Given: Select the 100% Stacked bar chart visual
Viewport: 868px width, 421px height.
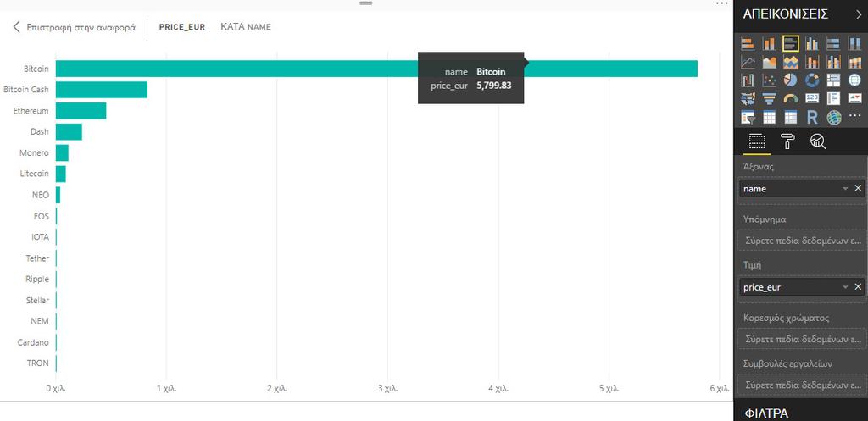Looking at the screenshot, I should (x=833, y=44).
